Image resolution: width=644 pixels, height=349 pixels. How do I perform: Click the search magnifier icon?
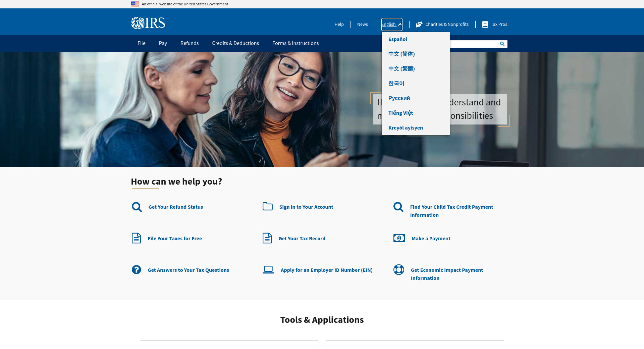(x=502, y=44)
